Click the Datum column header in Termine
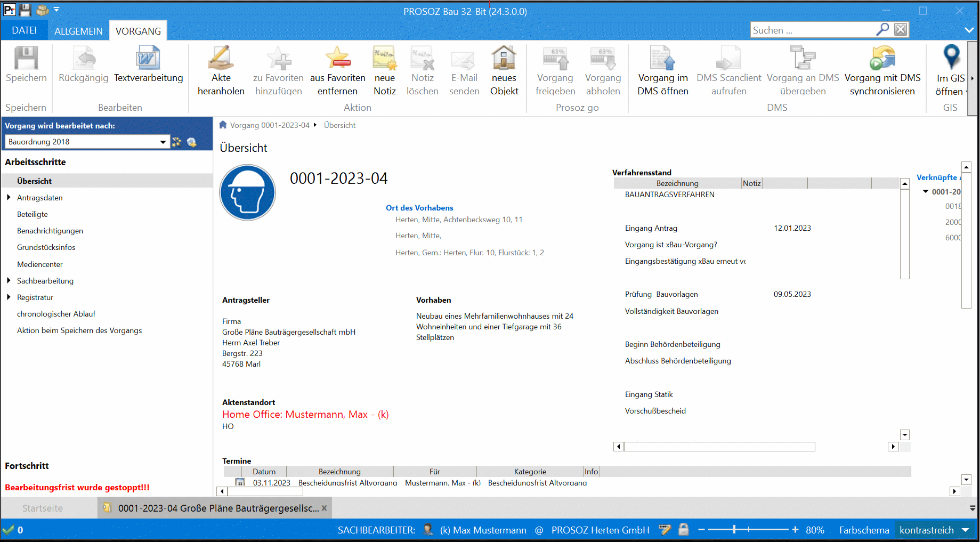This screenshot has height=542, width=980. (x=264, y=471)
